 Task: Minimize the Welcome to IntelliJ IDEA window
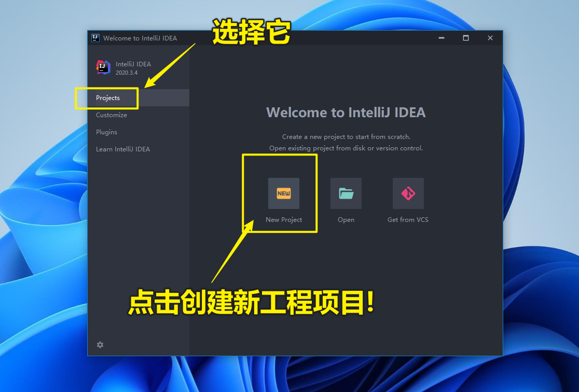442,38
